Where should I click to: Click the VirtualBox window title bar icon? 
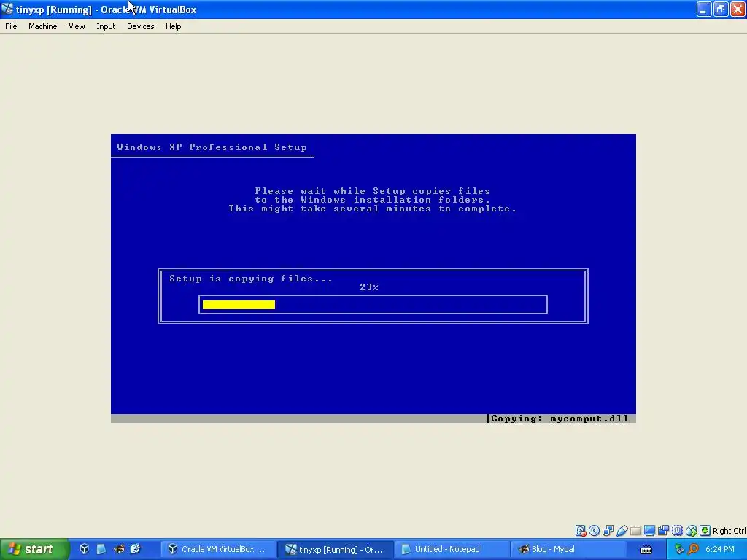(x=7, y=9)
